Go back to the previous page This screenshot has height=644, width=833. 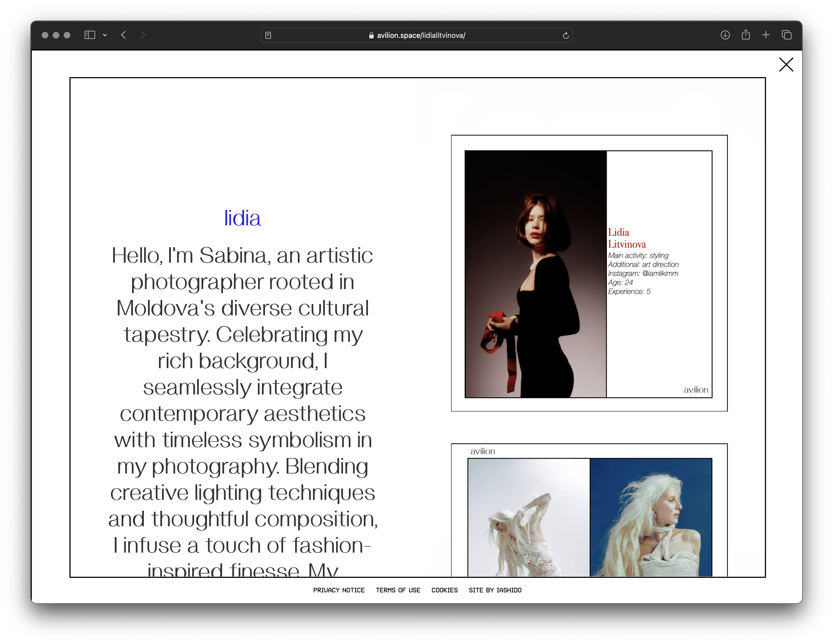[x=124, y=35]
